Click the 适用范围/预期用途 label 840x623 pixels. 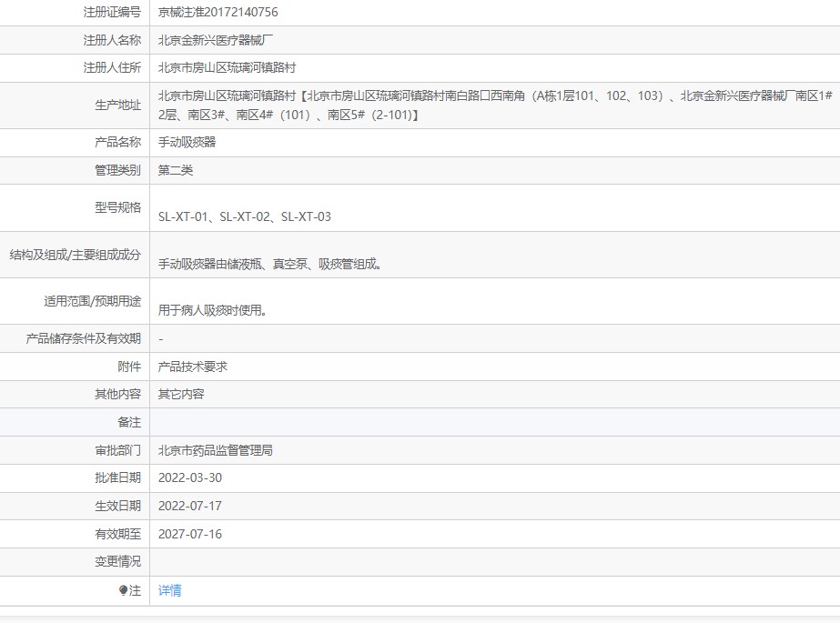click(x=93, y=301)
